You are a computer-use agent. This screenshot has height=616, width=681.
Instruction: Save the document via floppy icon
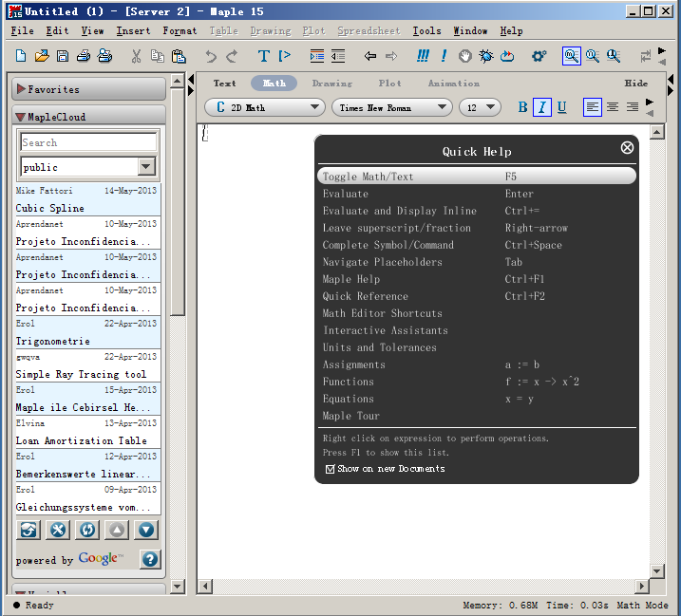point(63,56)
